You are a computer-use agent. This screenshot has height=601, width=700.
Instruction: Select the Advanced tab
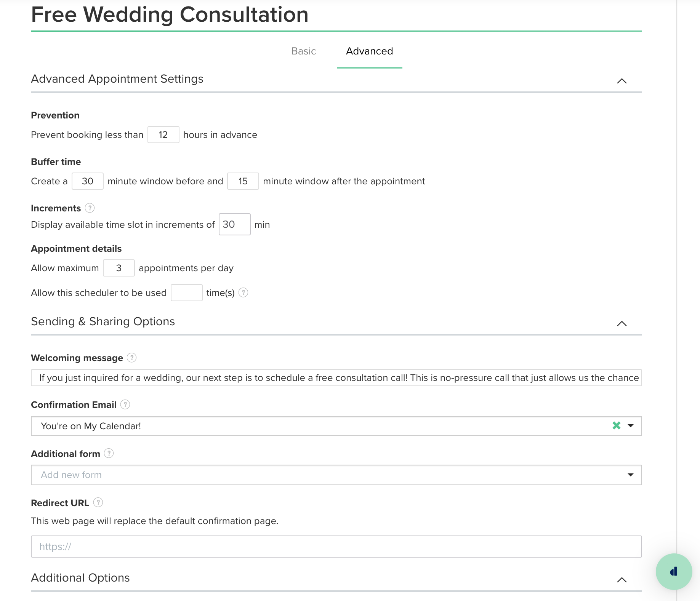(x=369, y=51)
